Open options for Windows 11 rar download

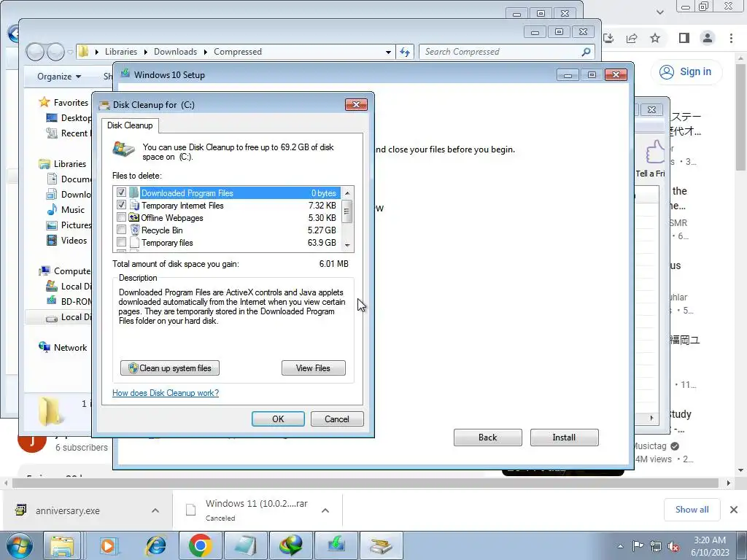325,510
